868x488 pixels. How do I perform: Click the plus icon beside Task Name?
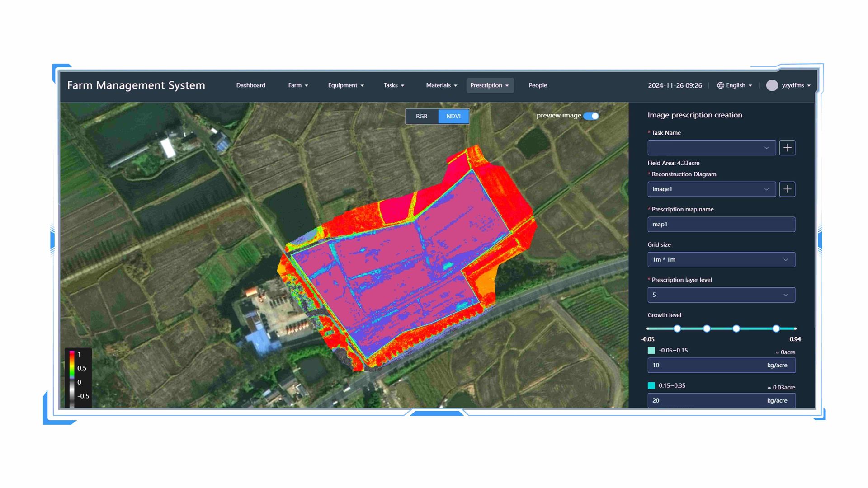pyautogui.click(x=787, y=148)
